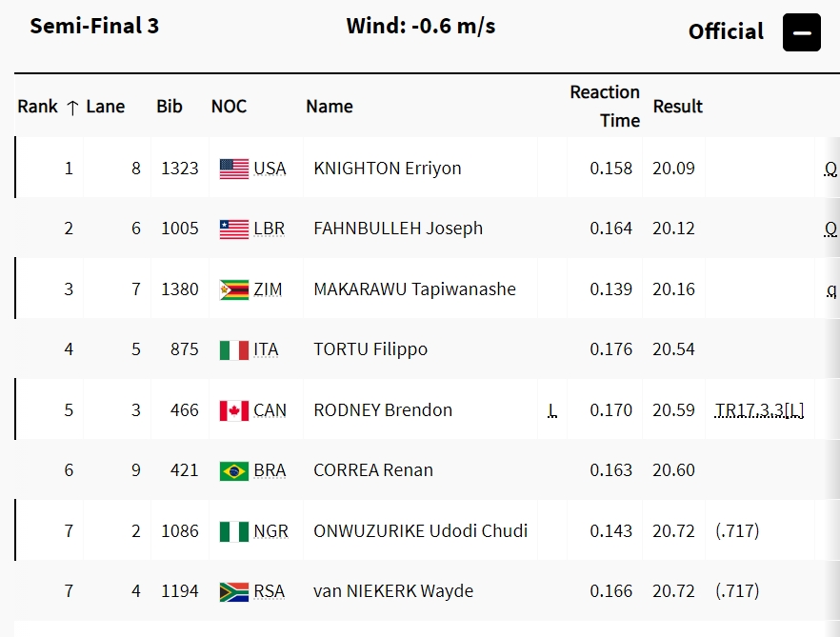Image resolution: width=840 pixels, height=637 pixels.
Task: Select van NIEKERK Wayde's name
Action: coord(392,591)
